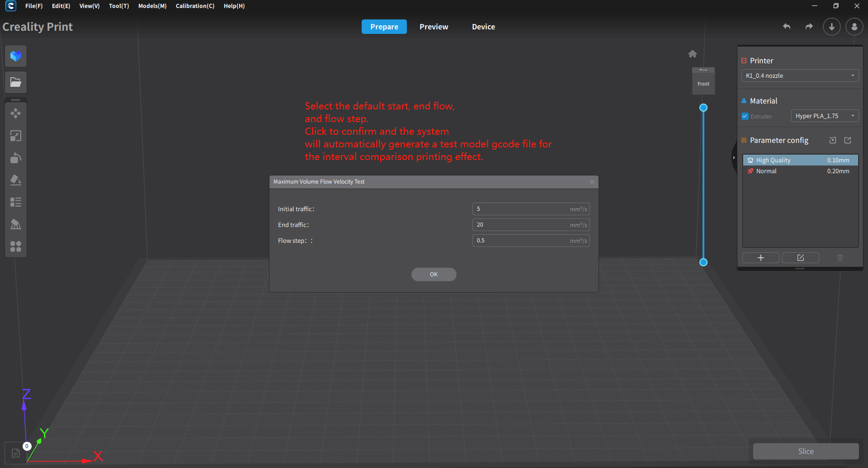Edit the selected parameter profile
This screenshot has width=868, height=468.
[801, 258]
